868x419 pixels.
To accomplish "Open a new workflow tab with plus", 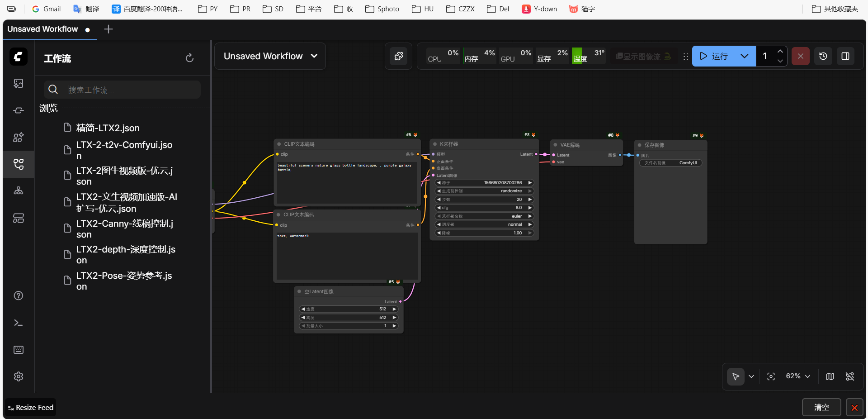I will tap(108, 29).
